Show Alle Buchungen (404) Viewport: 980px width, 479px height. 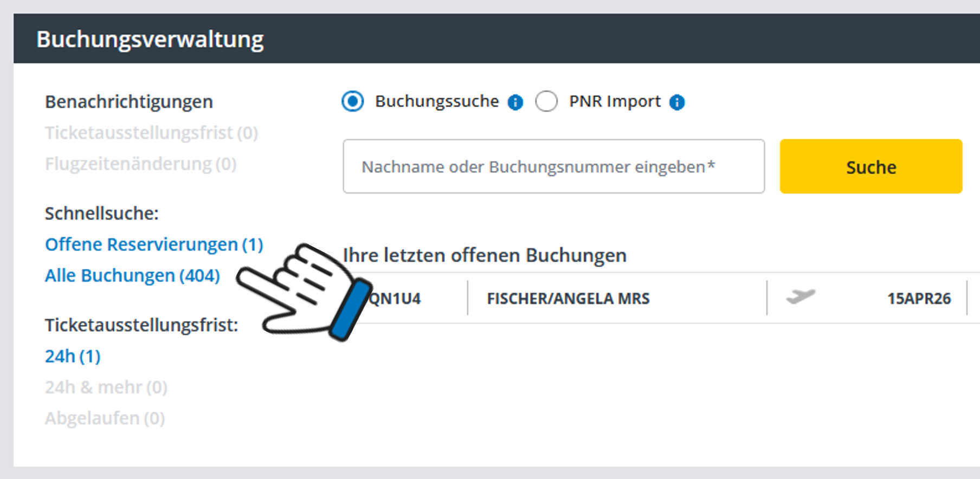tap(132, 275)
